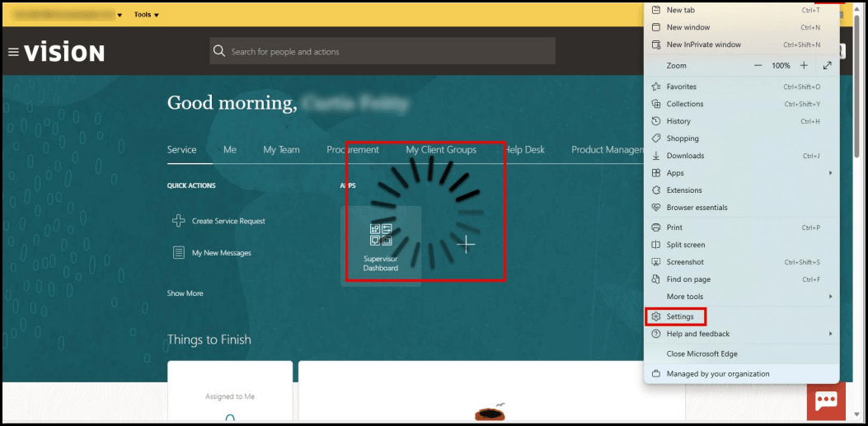Switch to the My Team tab
Screen dimensions: 868x426
281,149
